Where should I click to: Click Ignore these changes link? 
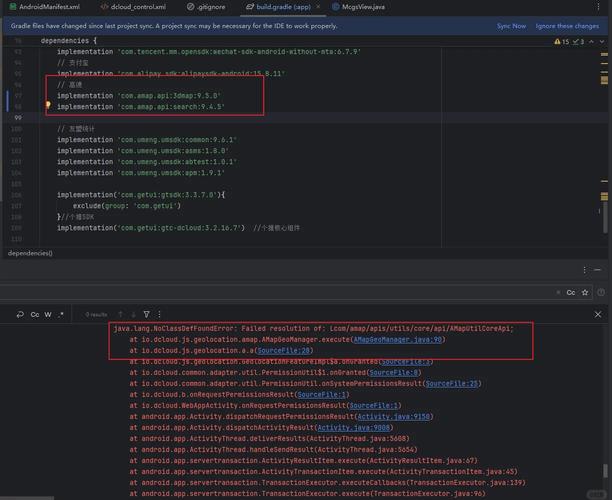pos(567,26)
